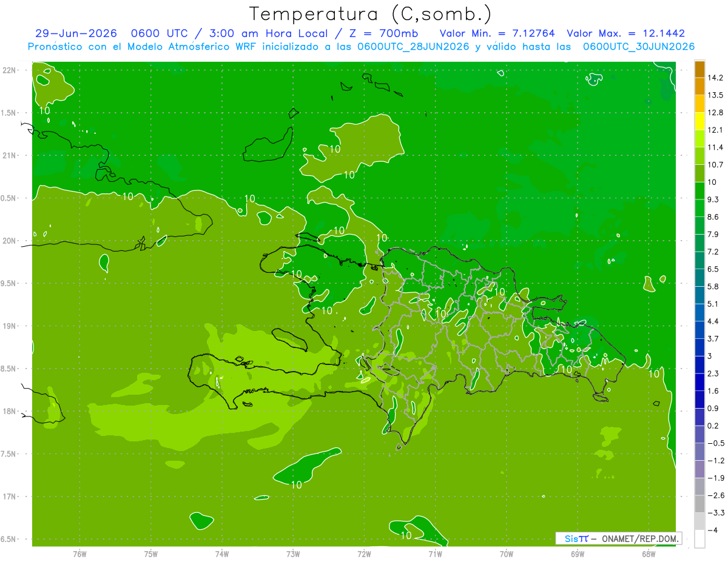Click the 75W longitude axis label
Image resolution: width=728 pixels, height=562 pixels.
pyautogui.click(x=151, y=554)
